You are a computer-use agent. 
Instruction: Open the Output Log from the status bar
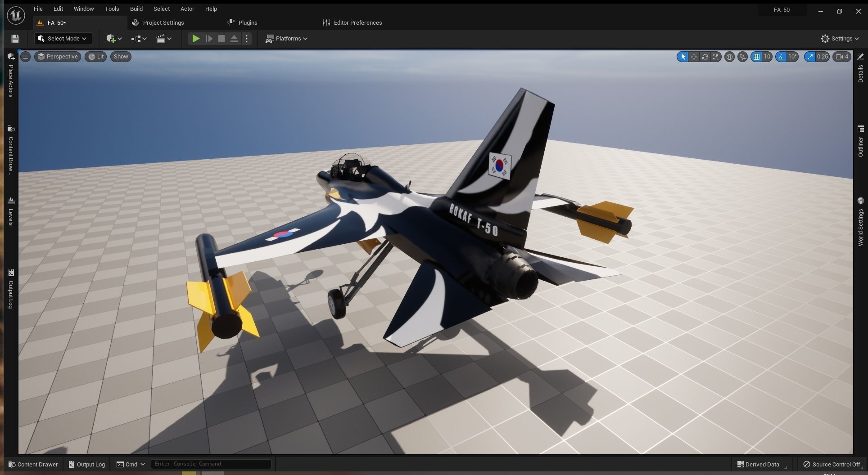[87, 464]
